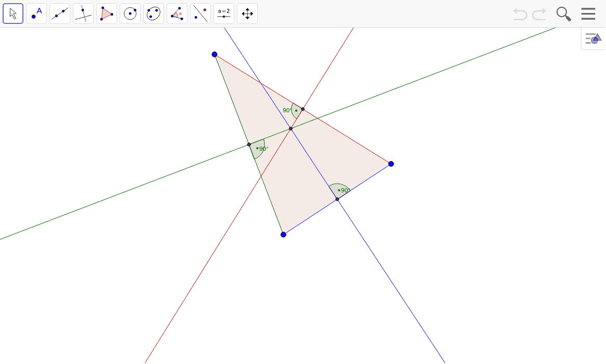Select midpoint on the blue side

point(337,199)
